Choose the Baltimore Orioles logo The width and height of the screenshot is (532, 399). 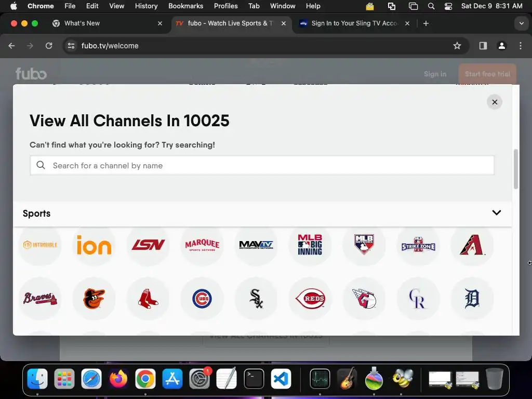tap(94, 299)
